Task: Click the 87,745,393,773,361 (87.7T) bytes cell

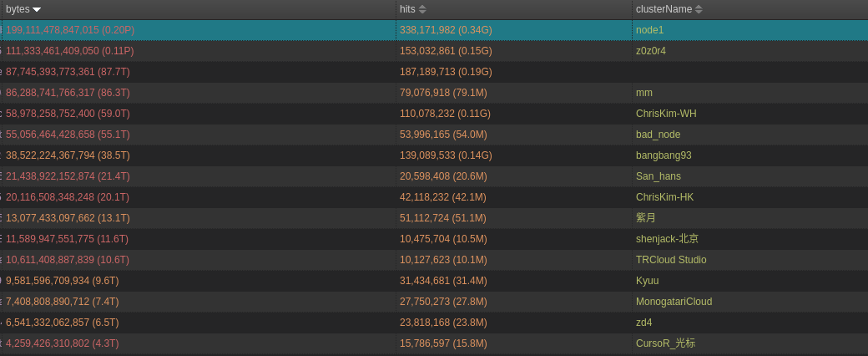Action: [x=68, y=72]
